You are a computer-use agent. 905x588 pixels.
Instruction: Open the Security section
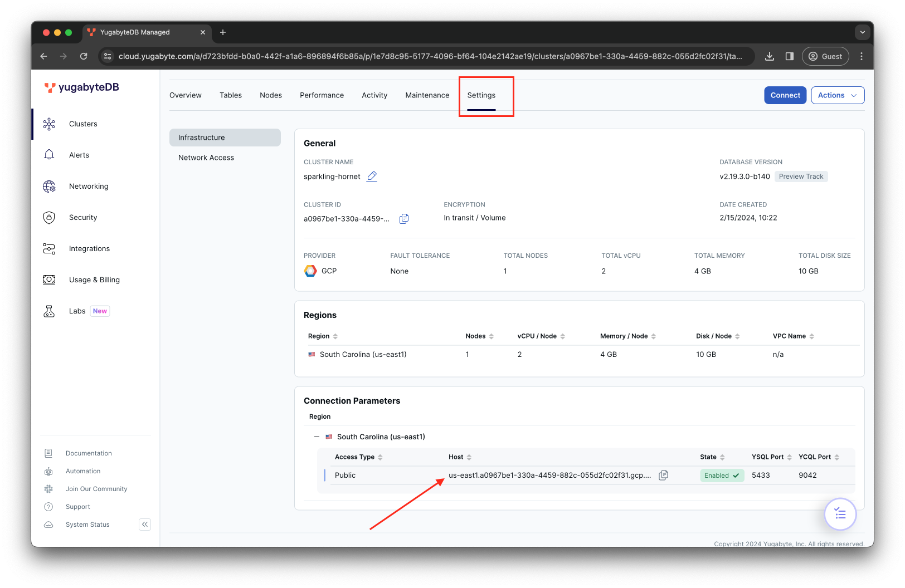point(82,217)
